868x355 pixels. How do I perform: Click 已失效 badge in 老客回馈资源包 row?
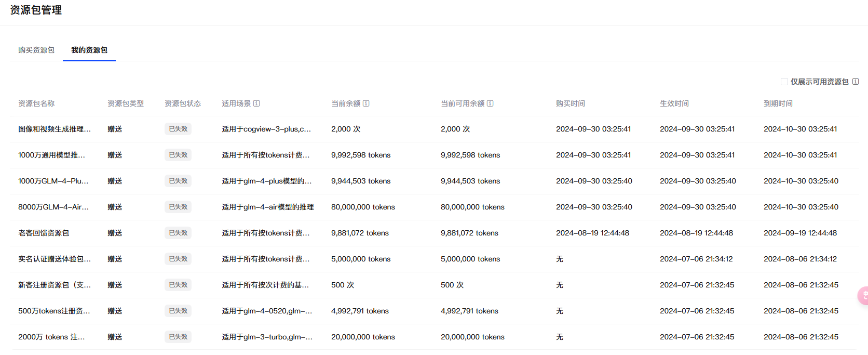178,233
